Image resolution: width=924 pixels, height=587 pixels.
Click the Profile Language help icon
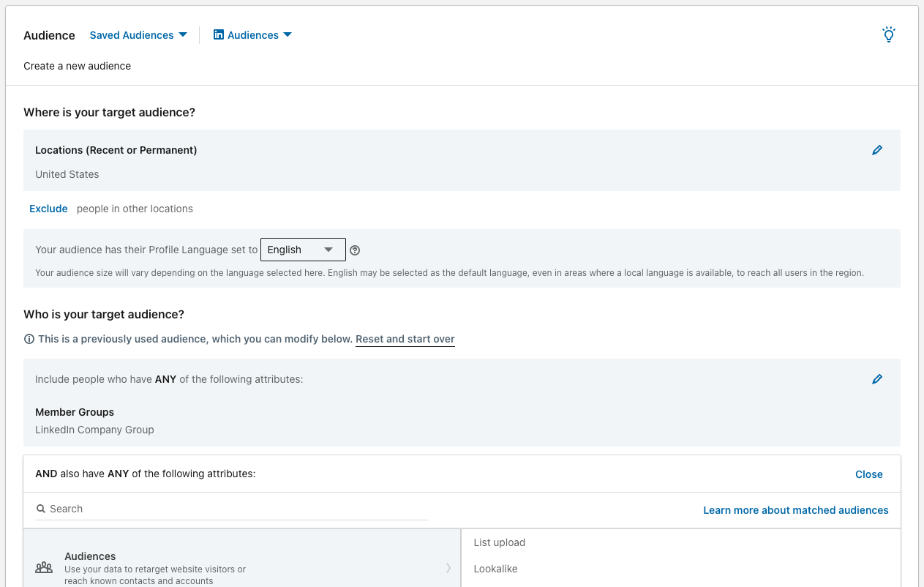click(355, 250)
